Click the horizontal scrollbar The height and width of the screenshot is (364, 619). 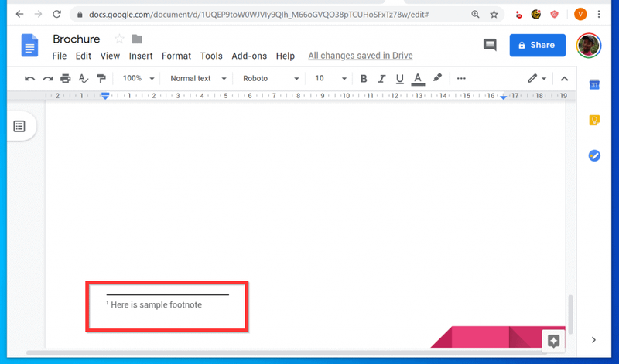[286, 353]
